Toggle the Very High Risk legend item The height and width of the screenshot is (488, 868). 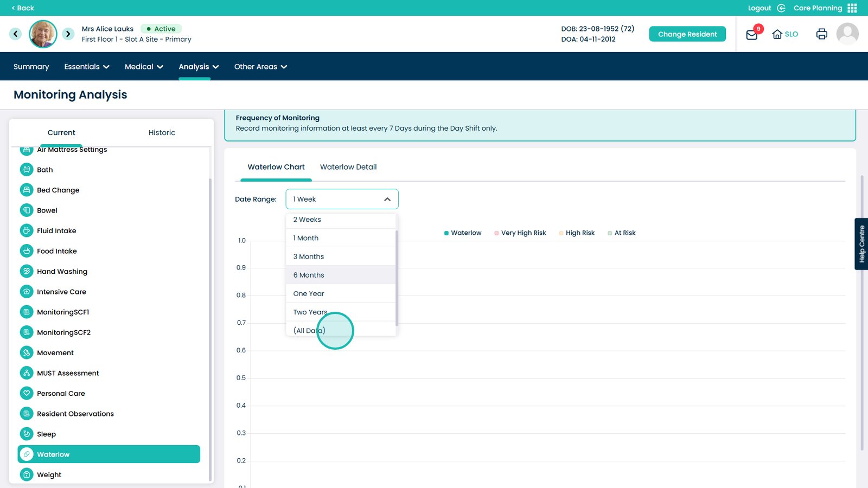(520, 233)
